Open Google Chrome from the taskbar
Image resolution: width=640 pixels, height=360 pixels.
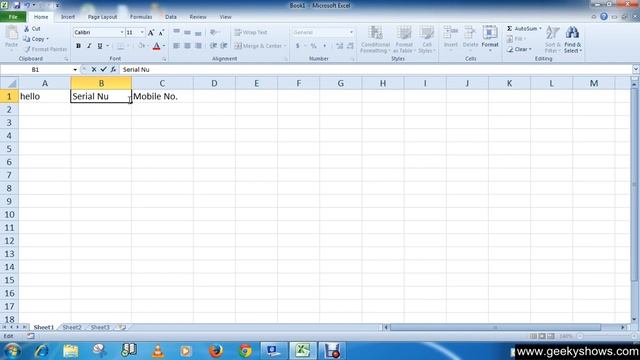point(245,351)
